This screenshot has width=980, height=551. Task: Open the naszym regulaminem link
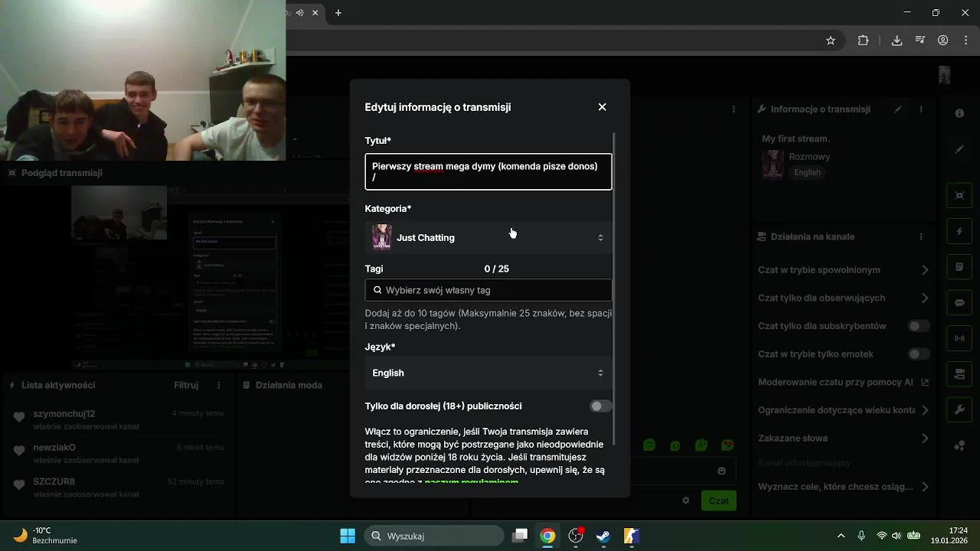coord(472,483)
